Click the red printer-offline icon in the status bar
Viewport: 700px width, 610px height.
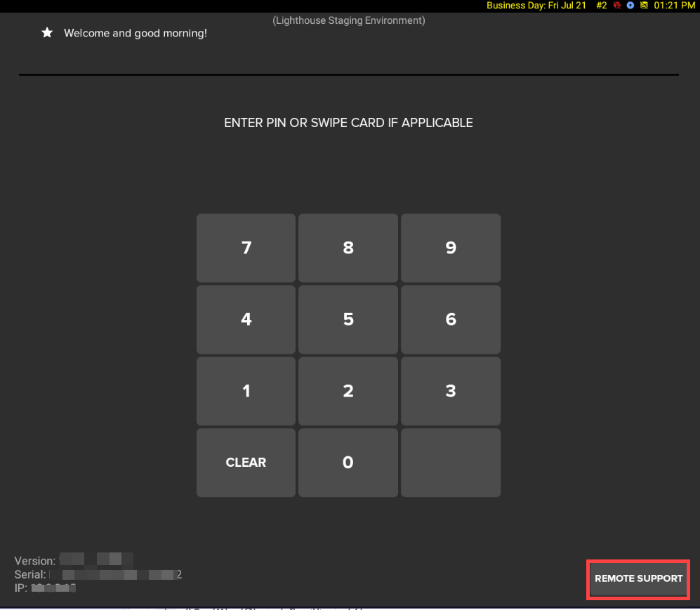click(x=617, y=6)
